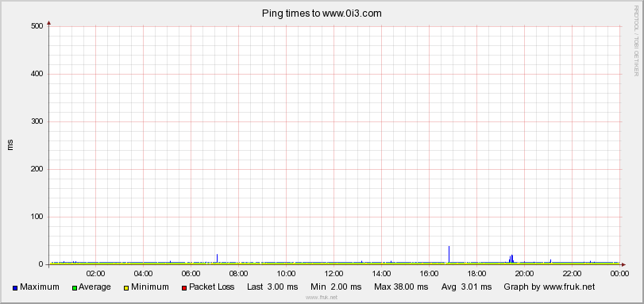Click the yellow Minimum legend swatch

click(x=126, y=288)
